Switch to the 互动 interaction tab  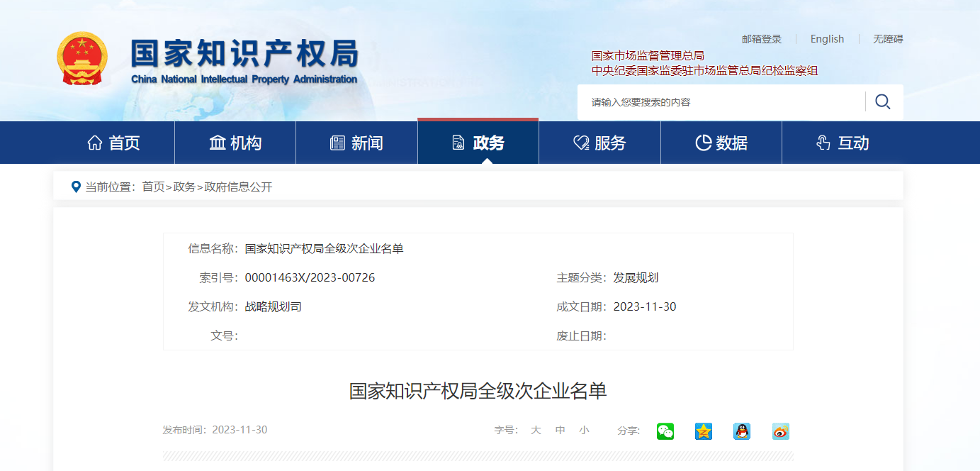843,143
